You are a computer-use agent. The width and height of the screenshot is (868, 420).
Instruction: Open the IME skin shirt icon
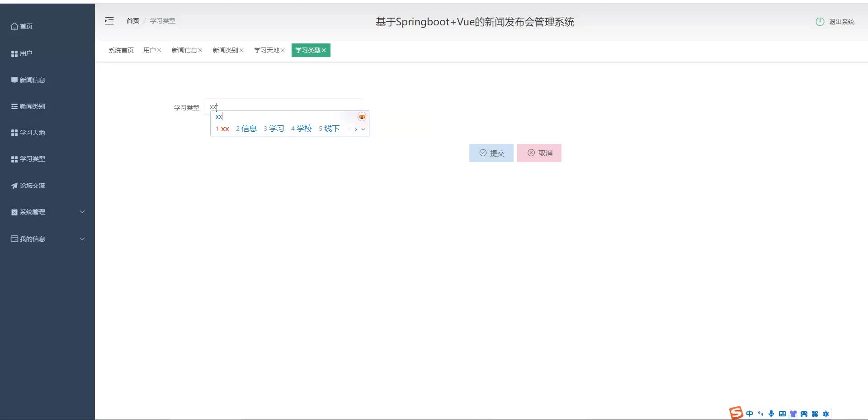coord(793,414)
